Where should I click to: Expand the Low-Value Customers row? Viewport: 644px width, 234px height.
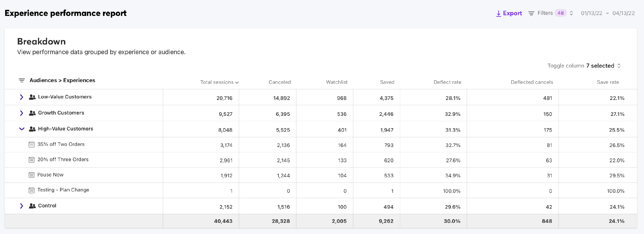(x=21, y=97)
